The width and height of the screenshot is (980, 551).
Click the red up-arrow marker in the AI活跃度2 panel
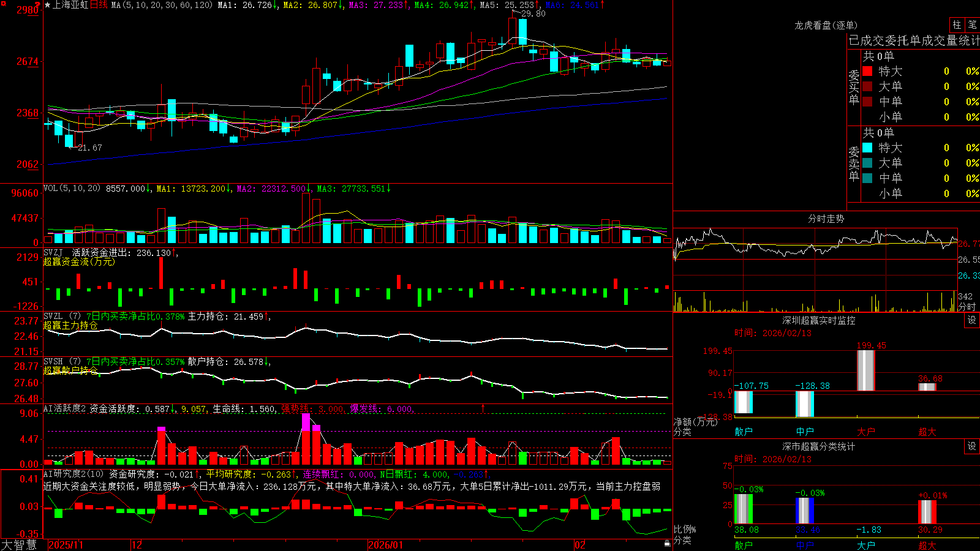(x=483, y=408)
